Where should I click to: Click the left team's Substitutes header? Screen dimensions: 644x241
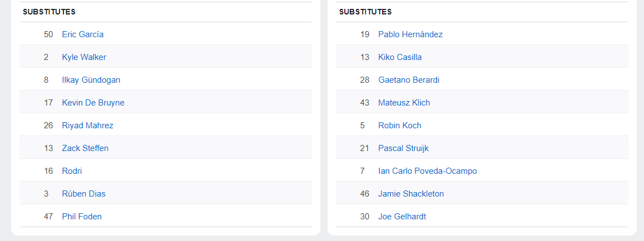tap(49, 12)
